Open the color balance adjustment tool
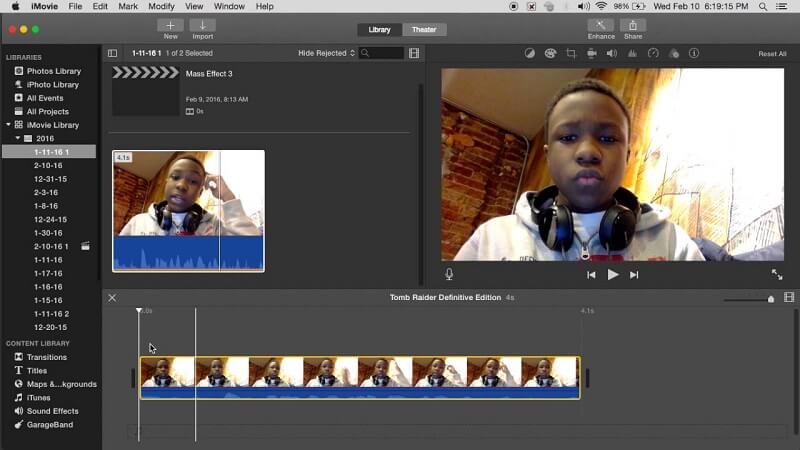800x450 pixels. click(529, 53)
